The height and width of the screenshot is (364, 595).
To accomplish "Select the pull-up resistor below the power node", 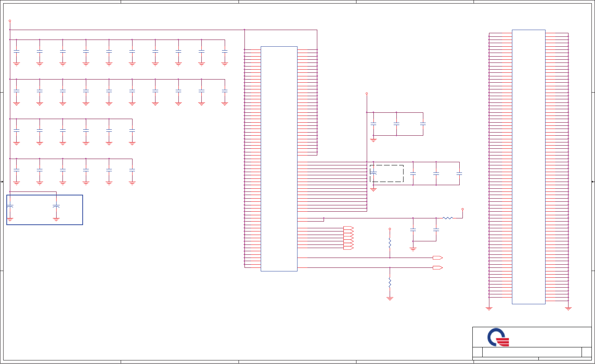I will (390, 243).
